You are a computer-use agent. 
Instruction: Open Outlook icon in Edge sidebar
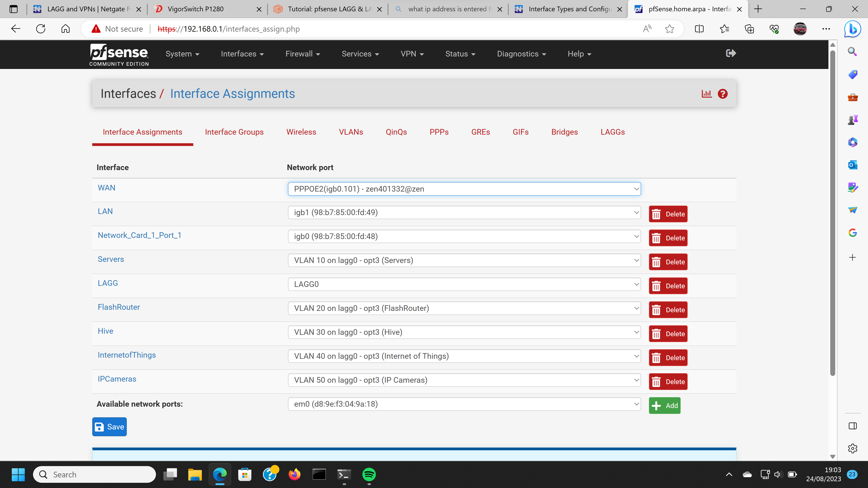[852, 165]
